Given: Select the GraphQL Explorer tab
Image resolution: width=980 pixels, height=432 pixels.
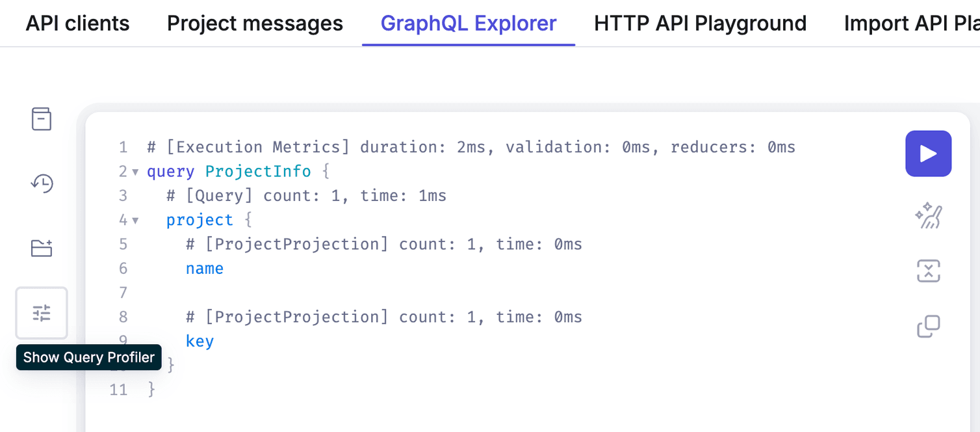Looking at the screenshot, I should pos(469,23).
